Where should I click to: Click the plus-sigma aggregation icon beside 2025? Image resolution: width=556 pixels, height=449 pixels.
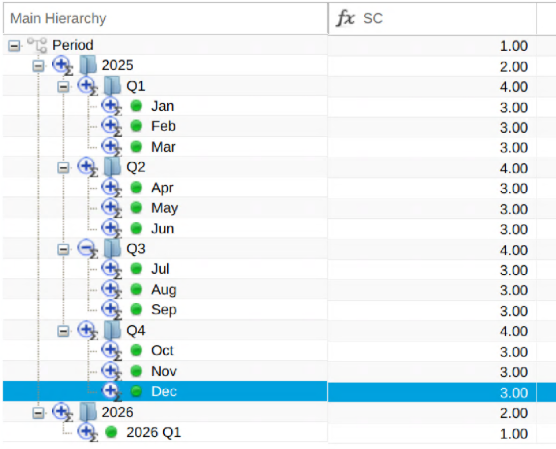tap(62, 66)
